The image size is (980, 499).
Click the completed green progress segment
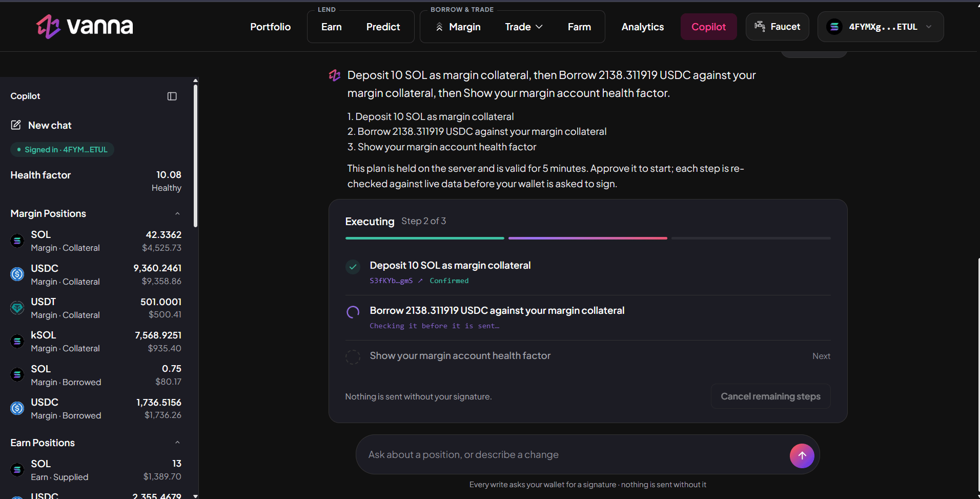(x=425, y=238)
